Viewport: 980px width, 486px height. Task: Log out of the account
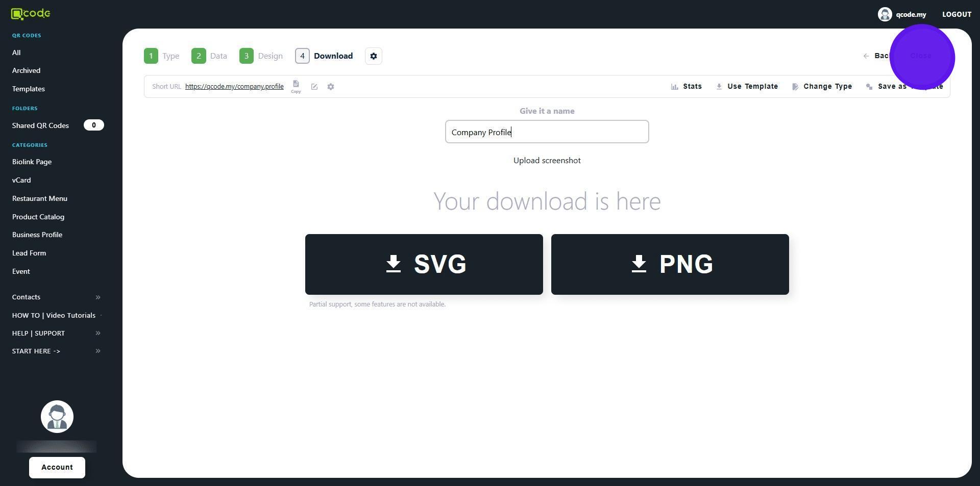pyautogui.click(x=957, y=14)
